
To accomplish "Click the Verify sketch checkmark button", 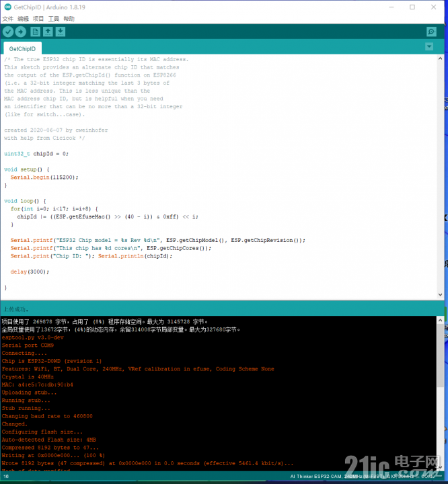I will [8, 32].
